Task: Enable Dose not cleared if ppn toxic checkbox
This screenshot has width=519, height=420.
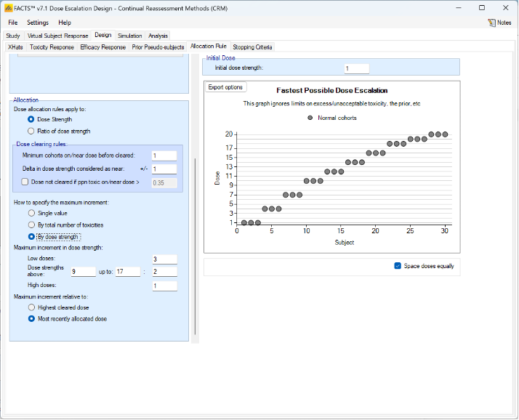Action: (x=26, y=182)
